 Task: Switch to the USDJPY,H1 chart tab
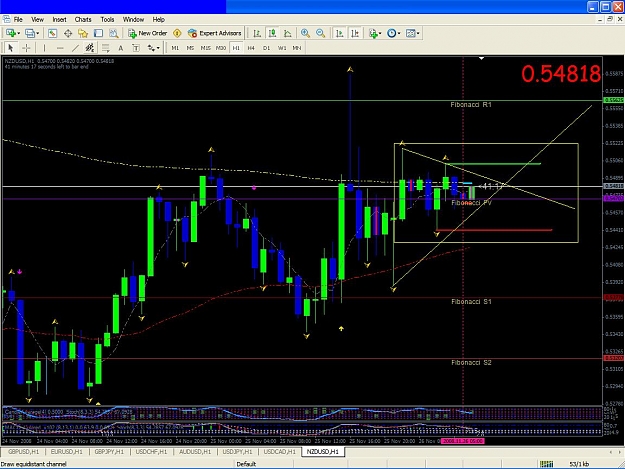237,452
